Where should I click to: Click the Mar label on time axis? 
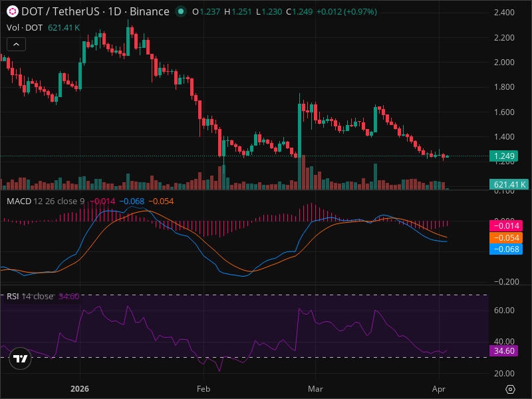[315, 389]
